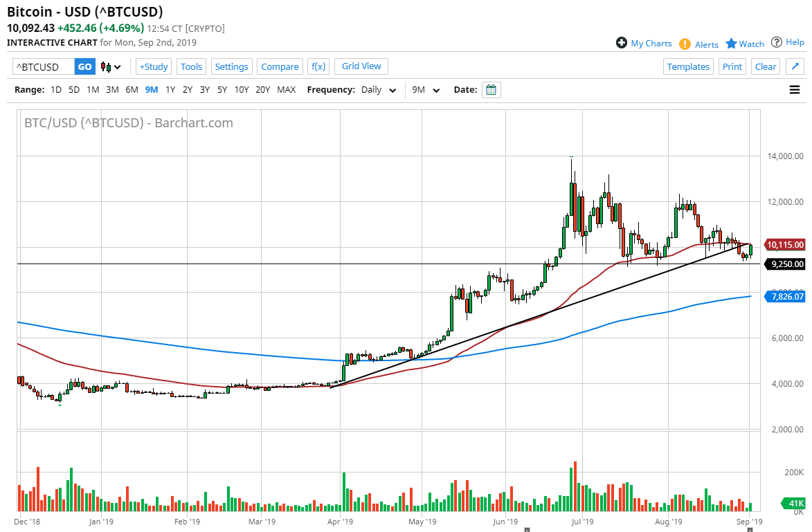Click the Clear button

click(x=765, y=66)
